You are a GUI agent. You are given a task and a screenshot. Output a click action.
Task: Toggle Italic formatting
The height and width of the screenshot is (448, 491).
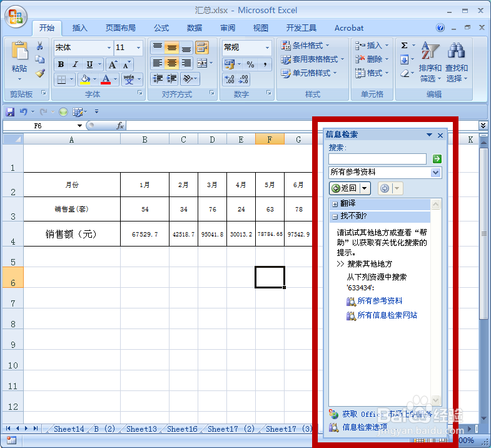pos(75,64)
